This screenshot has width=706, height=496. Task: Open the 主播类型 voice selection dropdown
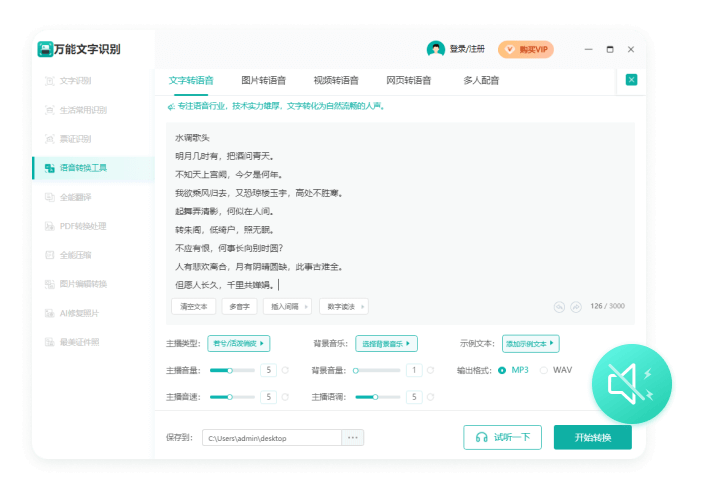239,343
